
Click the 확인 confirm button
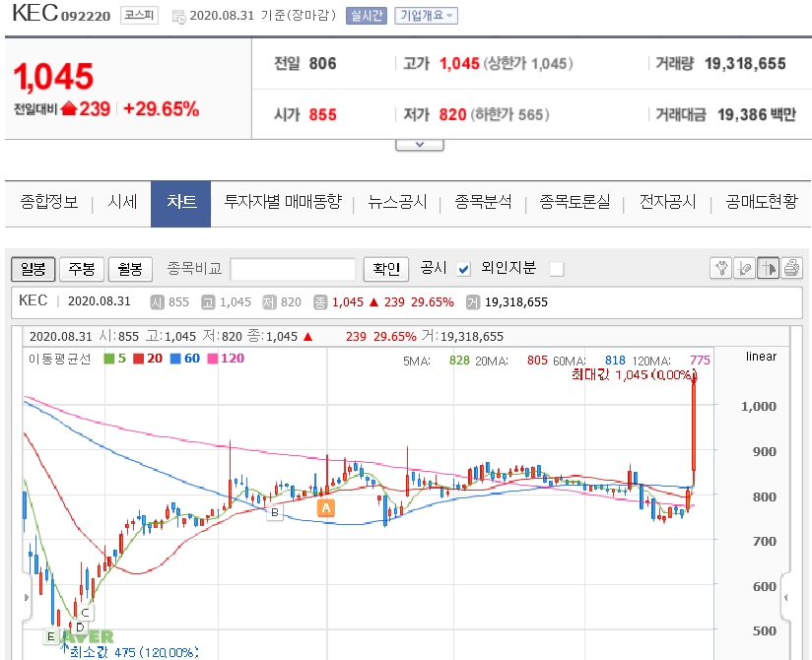coord(386,269)
